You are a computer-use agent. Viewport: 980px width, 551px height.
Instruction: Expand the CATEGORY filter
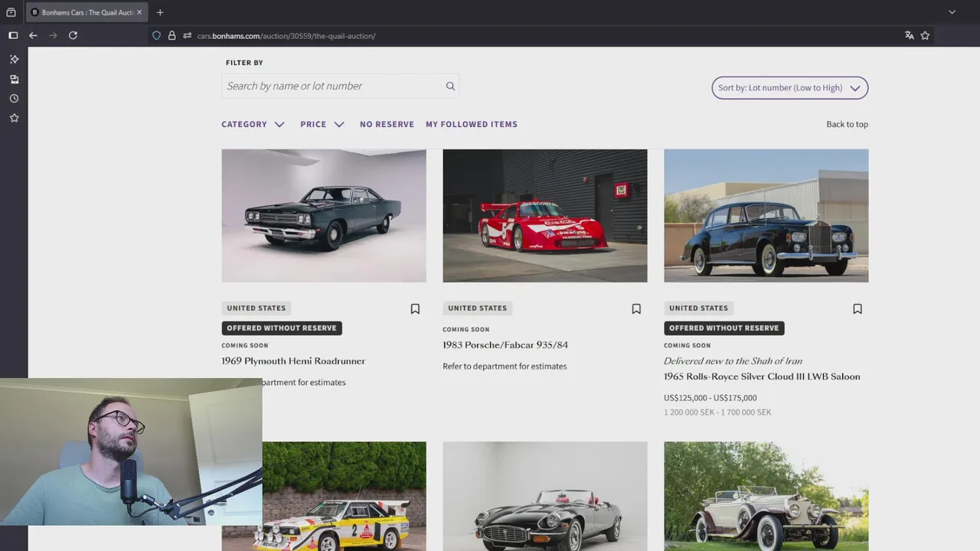pos(253,124)
